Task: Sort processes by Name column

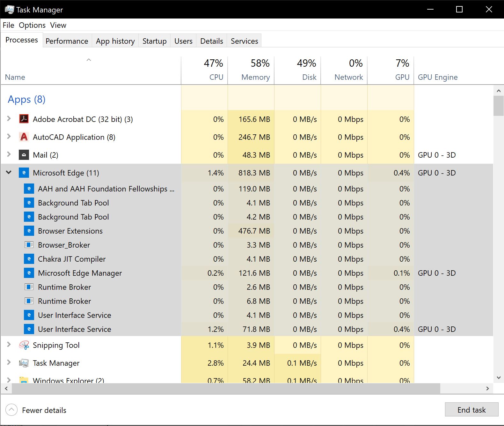Action: [91, 71]
